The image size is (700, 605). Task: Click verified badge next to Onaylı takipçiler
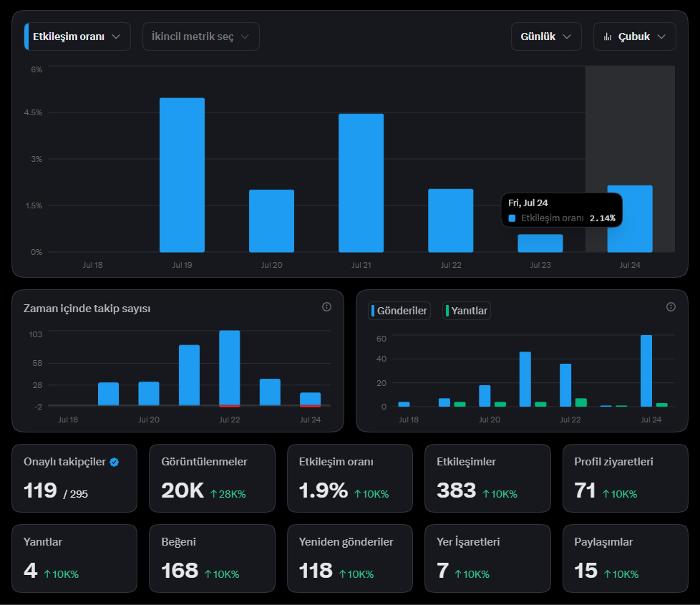(115, 462)
